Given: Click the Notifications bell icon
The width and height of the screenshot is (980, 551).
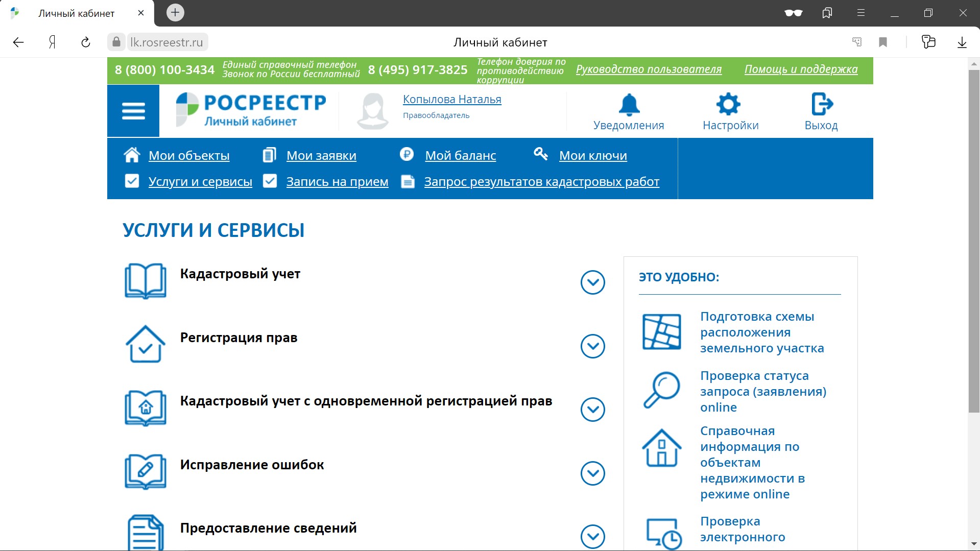Looking at the screenshot, I should [x=629, y=105].
